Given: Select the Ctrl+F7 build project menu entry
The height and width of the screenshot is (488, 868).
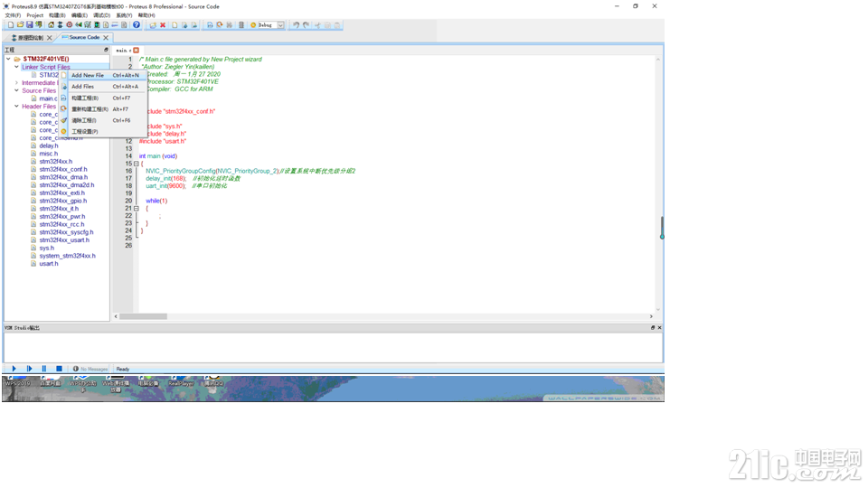Looking at the screenshot, I should click(104, 98).
